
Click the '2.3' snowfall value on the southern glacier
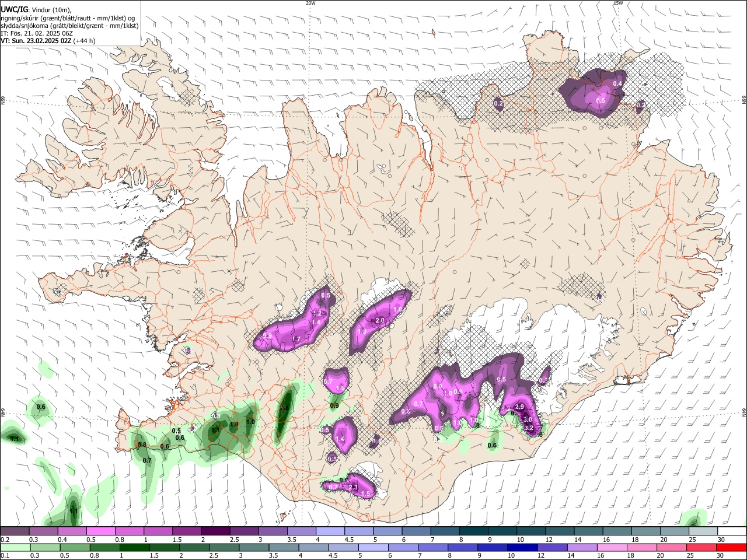(352, 487)
